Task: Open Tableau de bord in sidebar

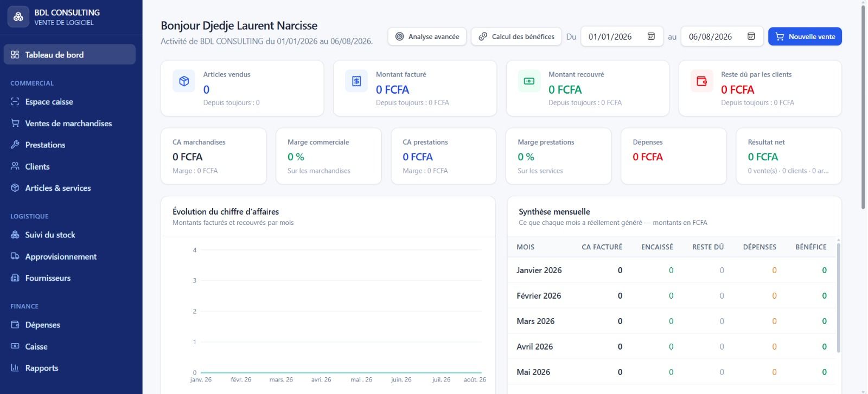Action: point(69,55)
